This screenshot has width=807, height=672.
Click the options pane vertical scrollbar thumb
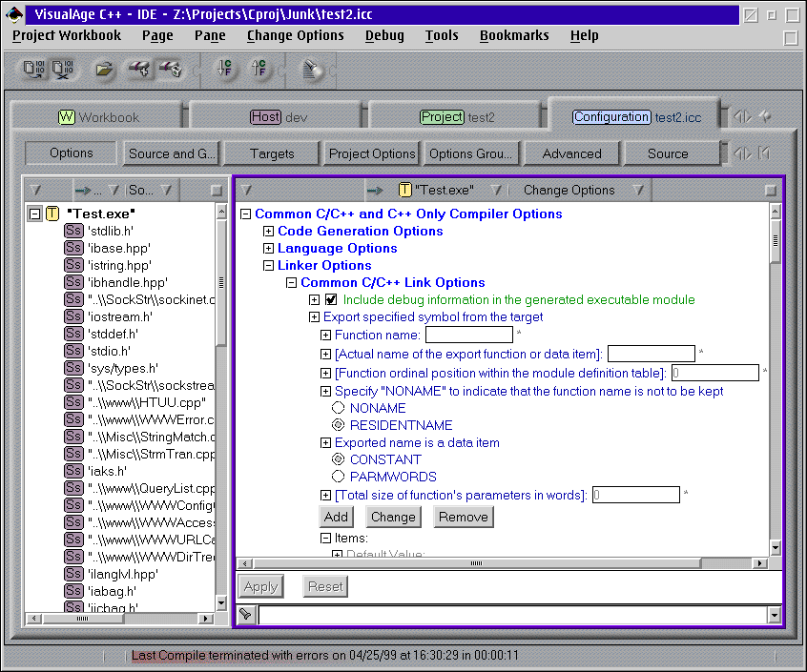776,240
